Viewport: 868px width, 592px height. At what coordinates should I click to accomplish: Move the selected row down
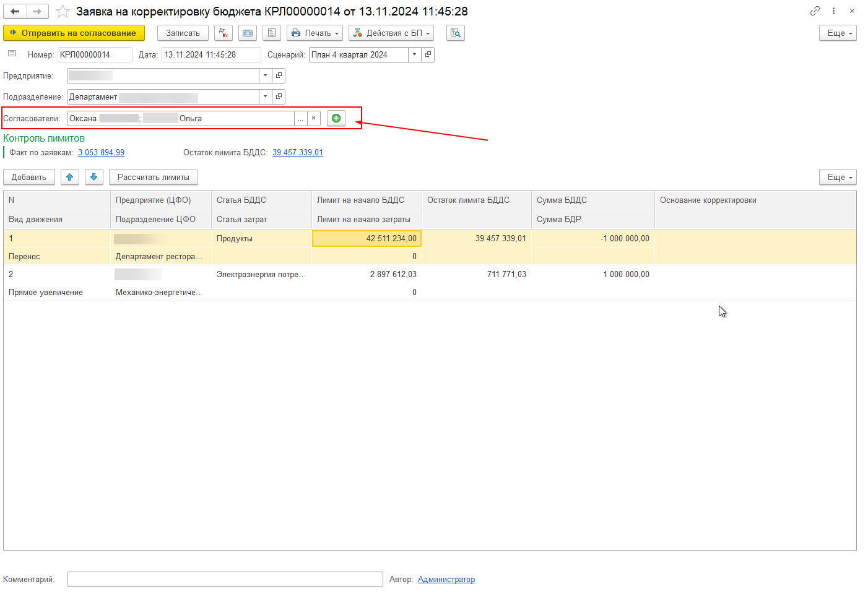[94, 177]
